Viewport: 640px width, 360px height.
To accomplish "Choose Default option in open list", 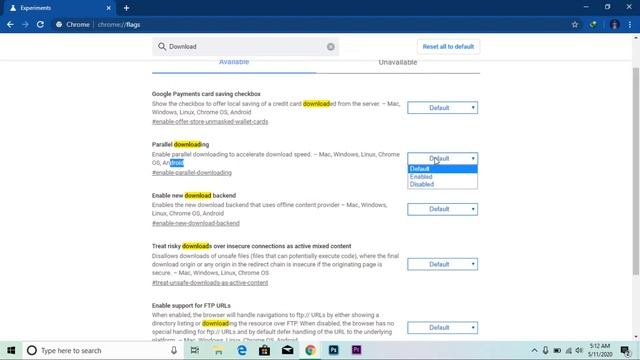I will [x=442, y=169].
